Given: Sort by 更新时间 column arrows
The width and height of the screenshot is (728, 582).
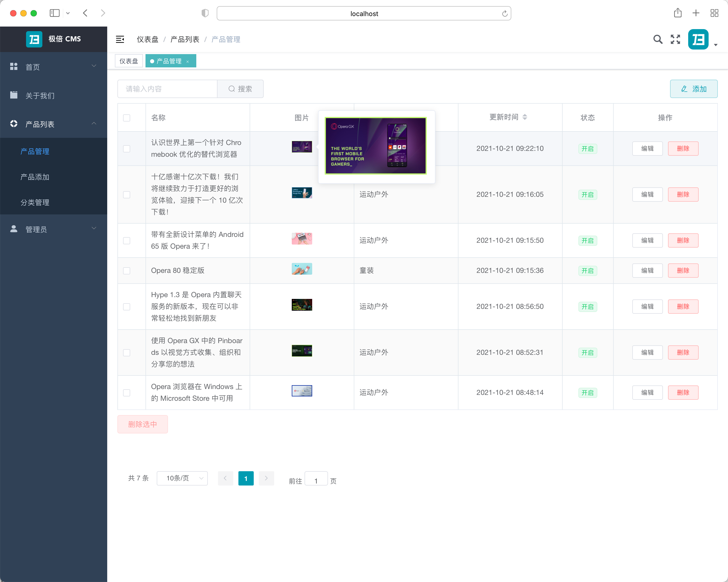Looking at the screenshot, I should (524, 117).
